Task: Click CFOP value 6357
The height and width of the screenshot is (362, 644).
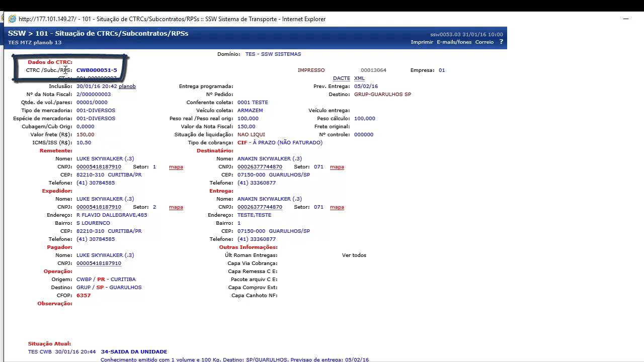Action: [84, 296]
